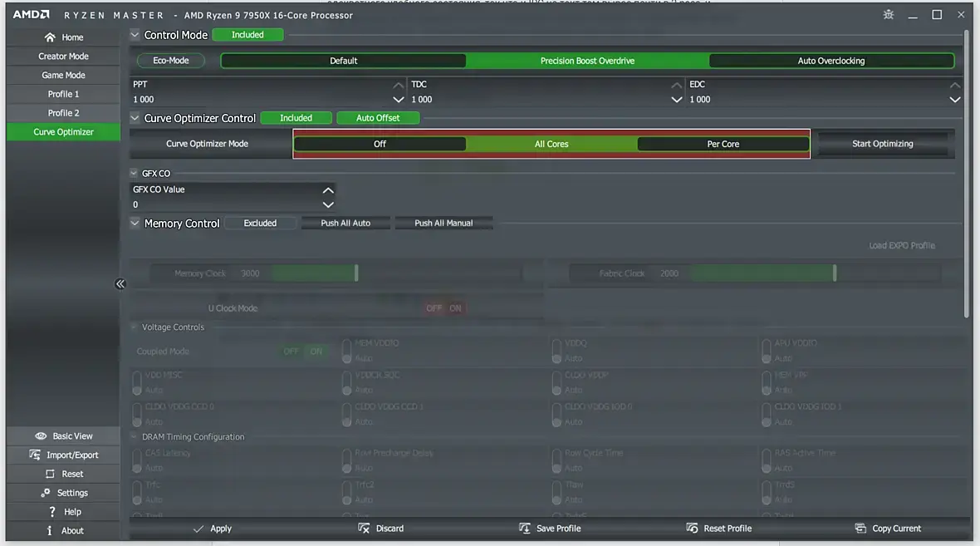980x546 pixels.
Task: Select Auto Overclocking mode
Action: pyautogui.click(x=831, y=61)
